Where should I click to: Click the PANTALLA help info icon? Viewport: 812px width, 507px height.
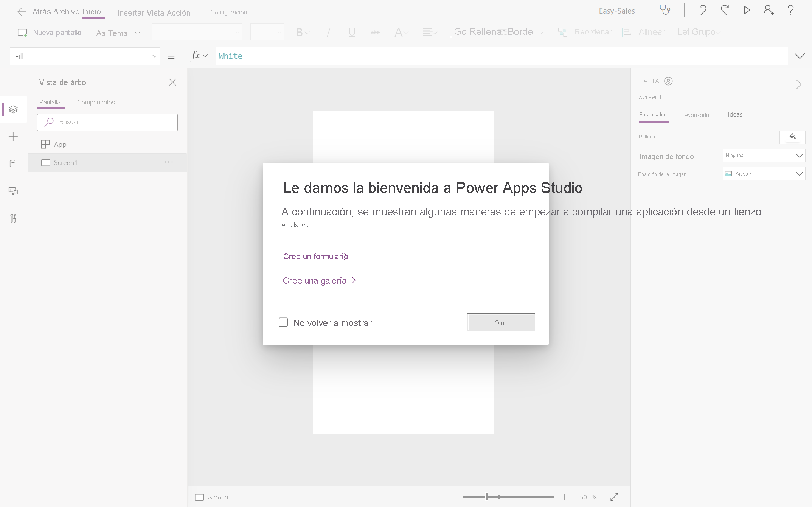[668, 81]
